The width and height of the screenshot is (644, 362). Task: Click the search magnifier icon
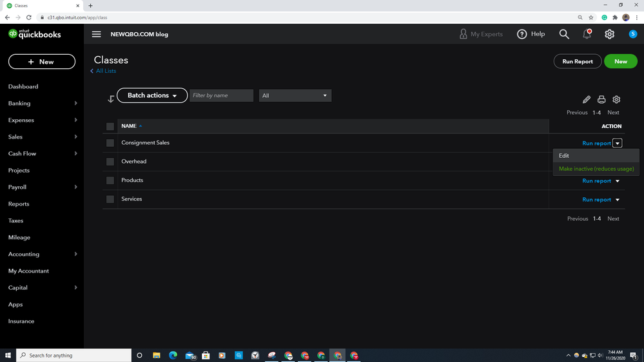point(564,34)
